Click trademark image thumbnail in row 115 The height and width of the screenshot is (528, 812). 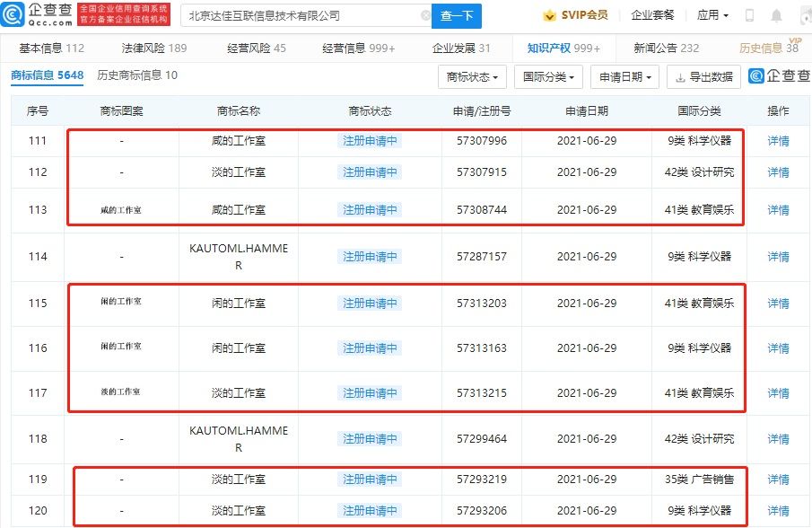[x=121, y=301]
